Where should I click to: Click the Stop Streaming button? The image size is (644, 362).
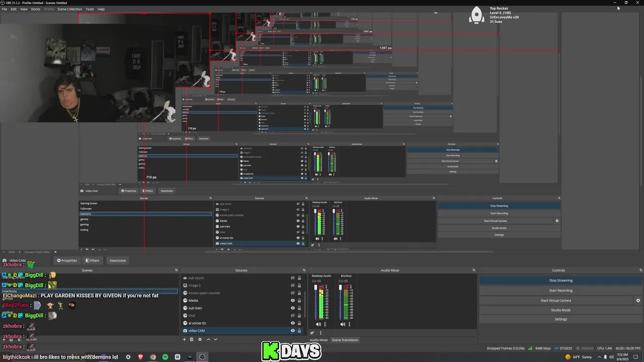[x=561, y=281]
